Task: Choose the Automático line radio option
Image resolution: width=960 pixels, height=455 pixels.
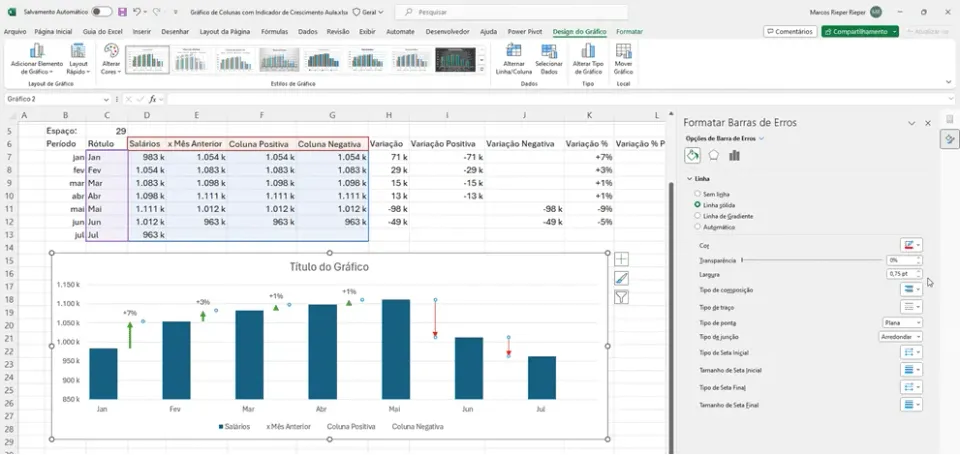Action: pos(697,227)
